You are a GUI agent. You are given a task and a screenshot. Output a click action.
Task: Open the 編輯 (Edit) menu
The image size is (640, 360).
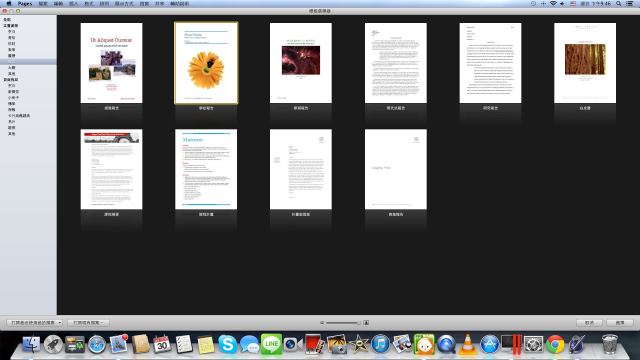click(58, 4)
